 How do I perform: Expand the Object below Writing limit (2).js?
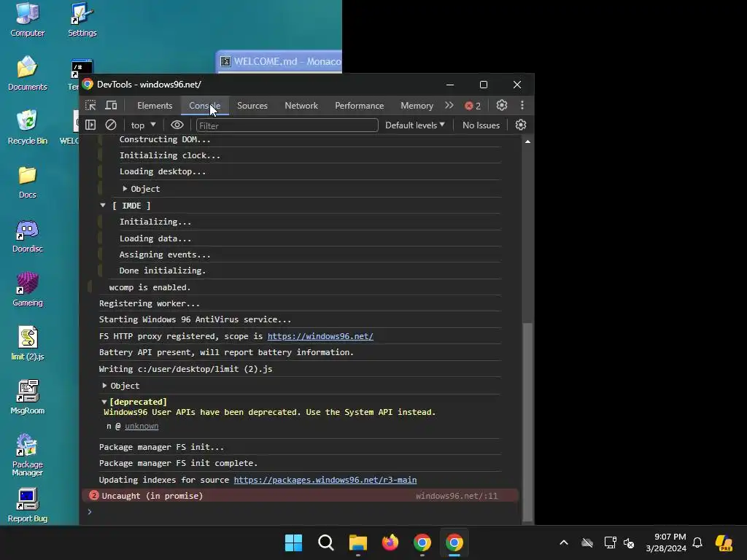click(104, 385)
